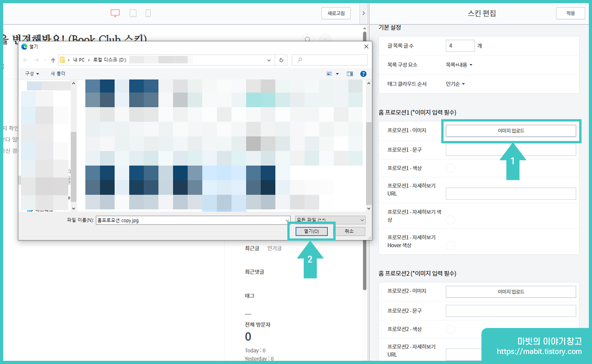Click 프로모션1 이미지 업로드 button
This screenshot has width=592, height=364.
[511, 131]
